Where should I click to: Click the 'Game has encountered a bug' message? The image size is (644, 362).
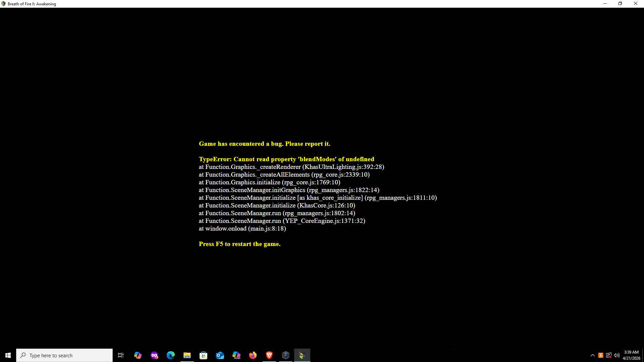(265, 144)
